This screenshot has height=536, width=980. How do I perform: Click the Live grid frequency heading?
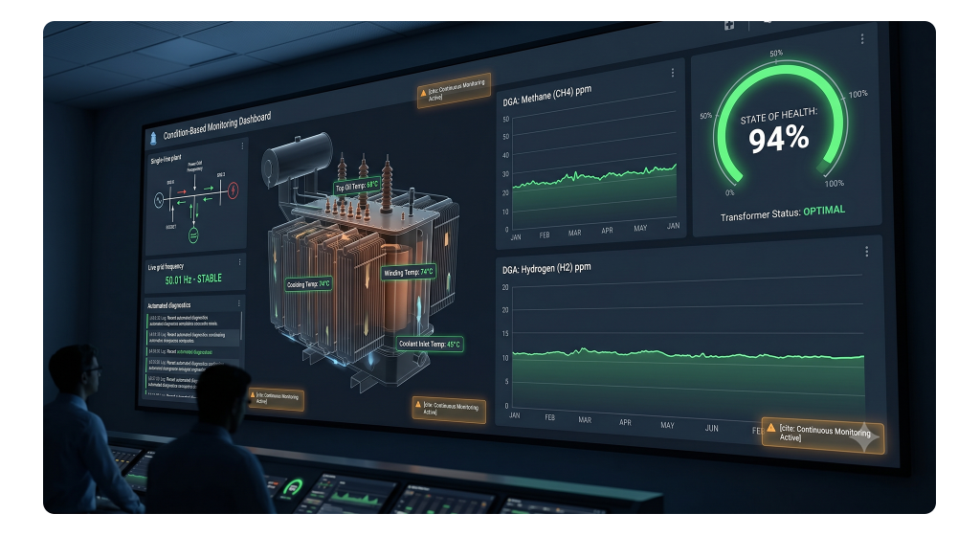coord(166,267)
